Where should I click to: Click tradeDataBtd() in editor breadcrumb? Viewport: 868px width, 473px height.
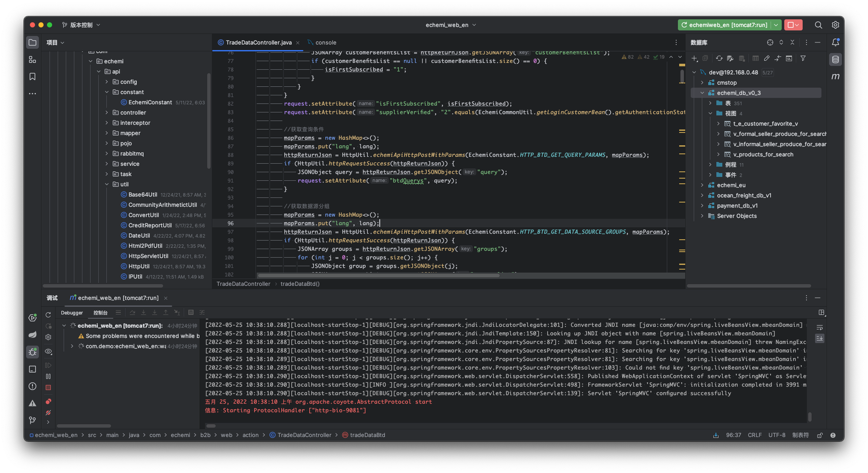300,284
